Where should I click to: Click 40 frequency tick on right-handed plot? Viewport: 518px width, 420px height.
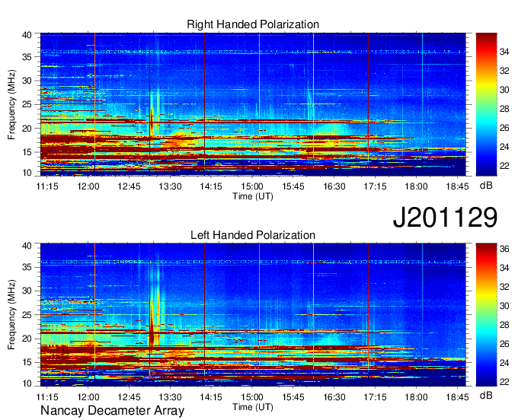point(27,35)
